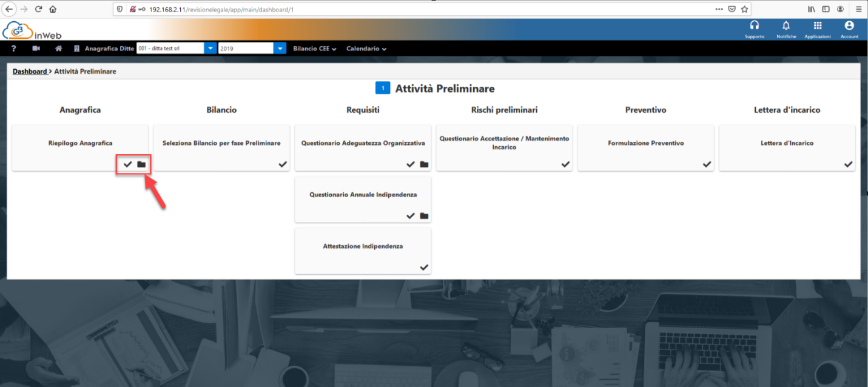Click the video camera icon in toolbar

(36, 49)
